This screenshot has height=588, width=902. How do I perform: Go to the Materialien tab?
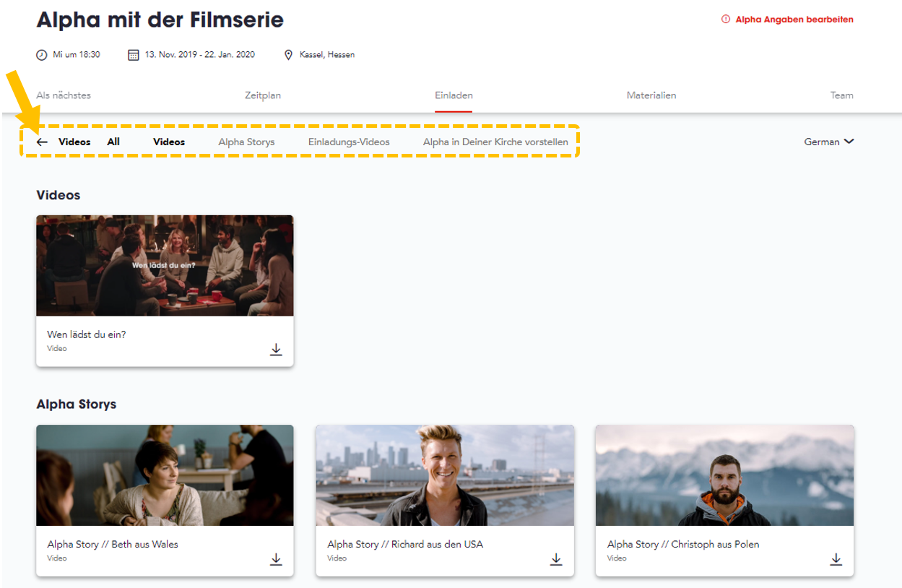tap(651, 95)
